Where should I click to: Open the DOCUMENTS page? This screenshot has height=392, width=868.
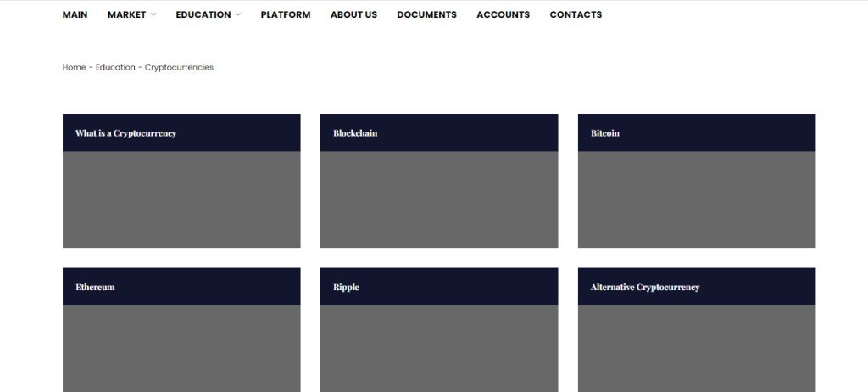pos(427,15)
